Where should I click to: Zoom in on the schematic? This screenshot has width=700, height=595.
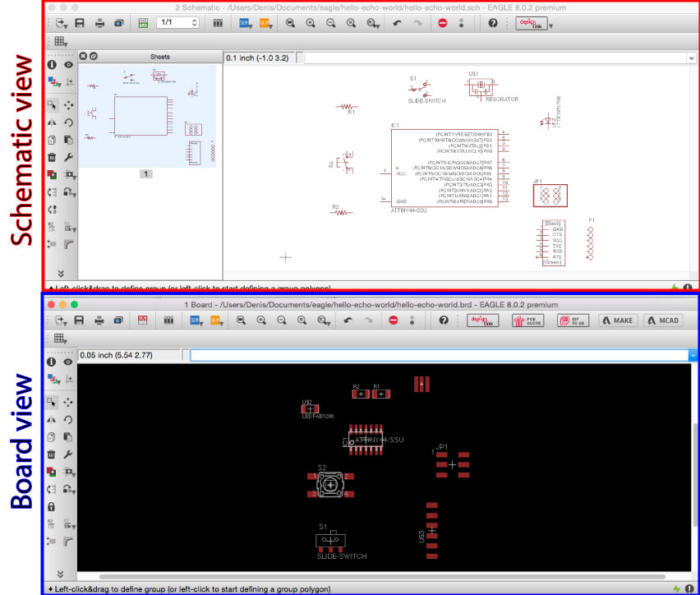coord(311,23)
